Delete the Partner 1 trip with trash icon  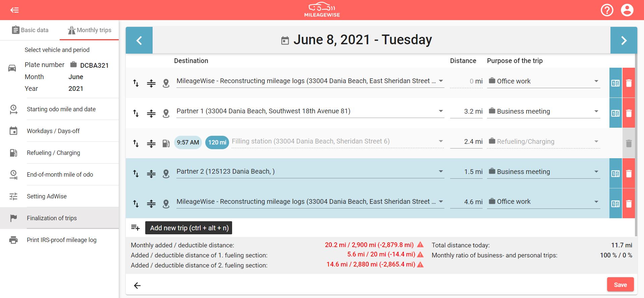[629, 113]
